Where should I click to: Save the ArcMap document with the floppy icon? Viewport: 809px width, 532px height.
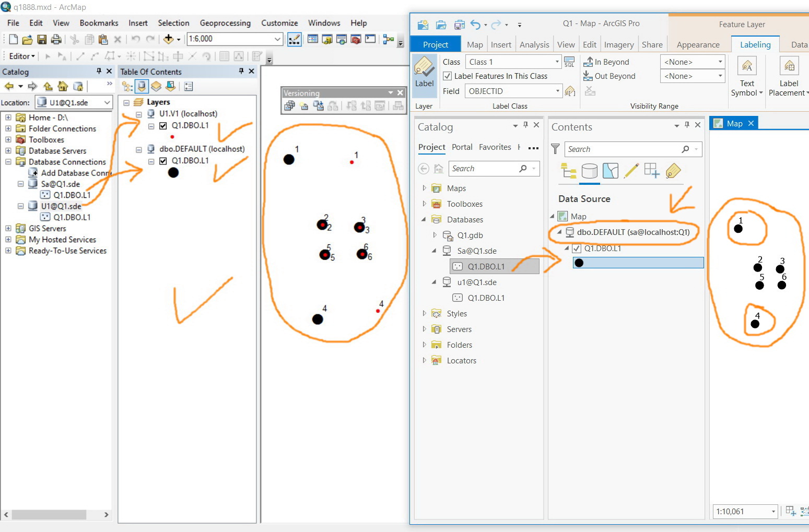coord(42,39)
